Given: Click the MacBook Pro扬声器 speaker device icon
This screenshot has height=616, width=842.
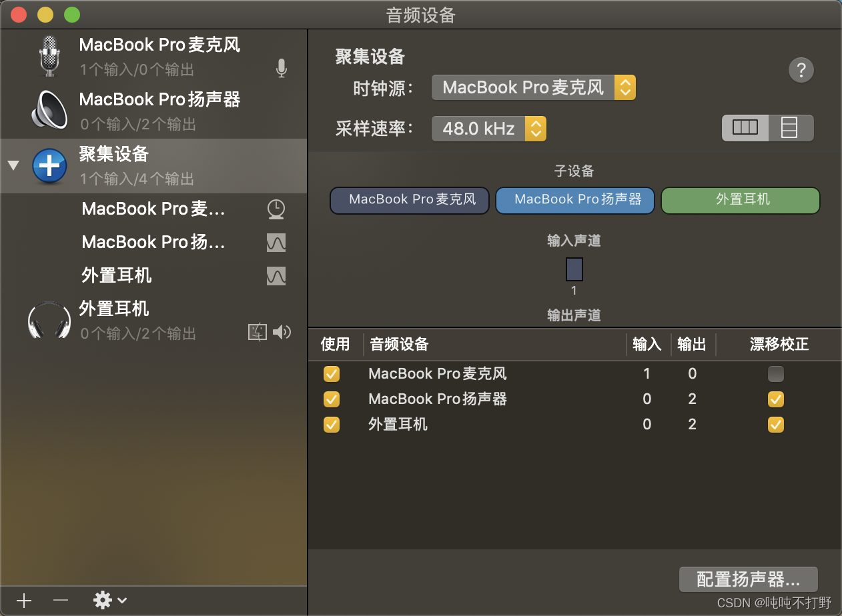Looking at the screenshot, I should point(49,109).
